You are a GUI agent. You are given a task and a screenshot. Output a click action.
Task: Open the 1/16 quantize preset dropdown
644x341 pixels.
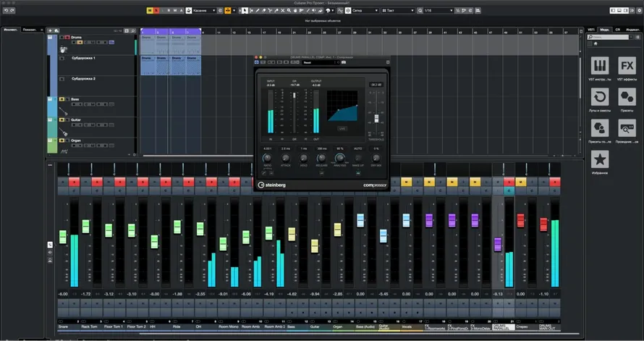point(438,10)
